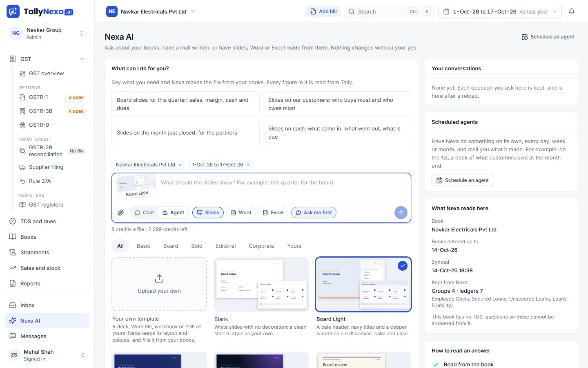Open Statements in the sidebar

pos(47,252)
